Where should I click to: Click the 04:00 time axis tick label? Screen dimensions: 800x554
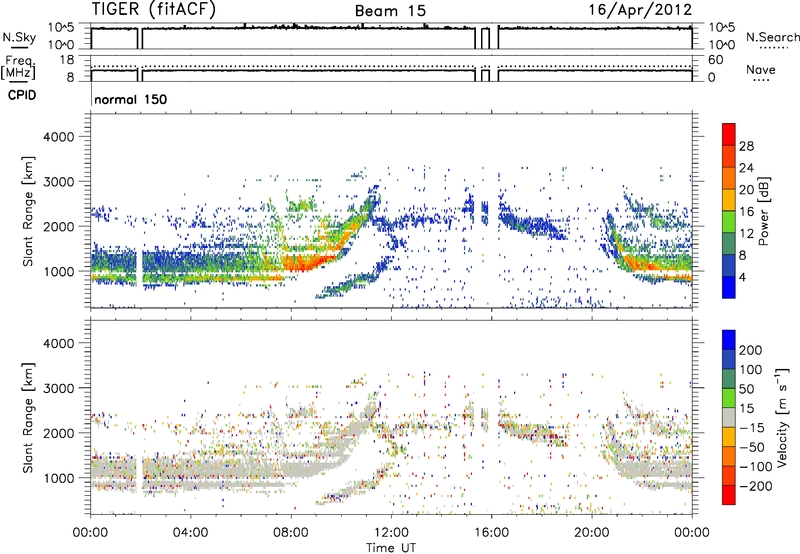190,533
